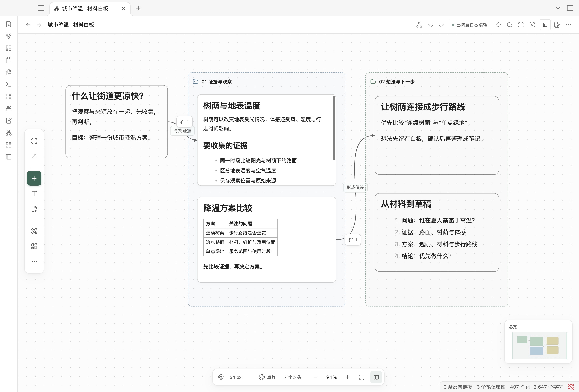Open the terminal prompt icon in left sidebar
Viewport: 579px width, 392px height.
(9, 84)
